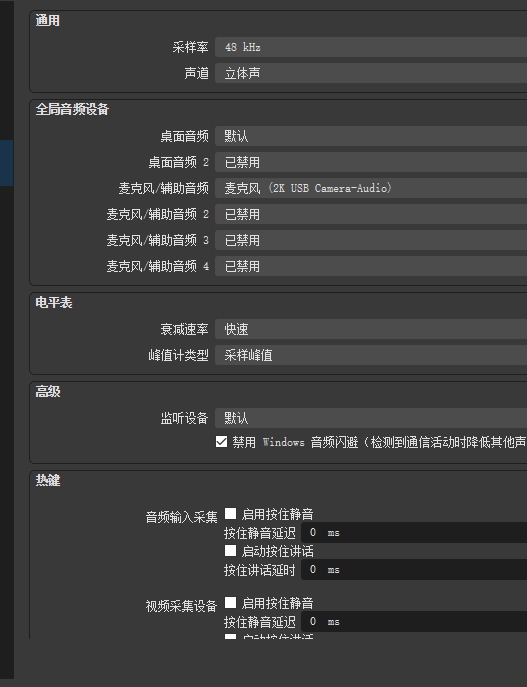Image resolution: width=527 pixels, height=687 pixels.
Task: Open the 监听设备 dropdown set to 默认
Action: 371,418
